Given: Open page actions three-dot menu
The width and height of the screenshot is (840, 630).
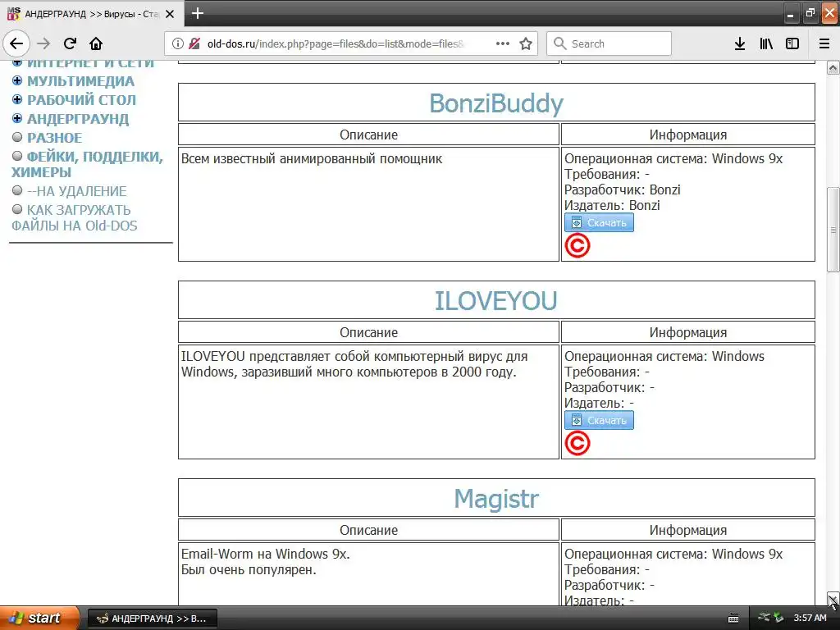Looking at the screenshot, I should tap(503, 43).
